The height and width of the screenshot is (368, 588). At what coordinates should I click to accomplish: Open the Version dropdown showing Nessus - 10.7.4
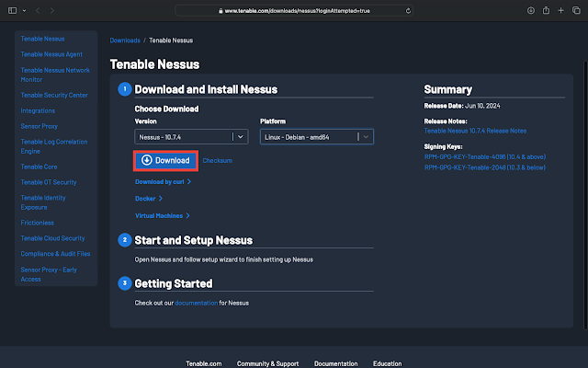pos(191,137)
